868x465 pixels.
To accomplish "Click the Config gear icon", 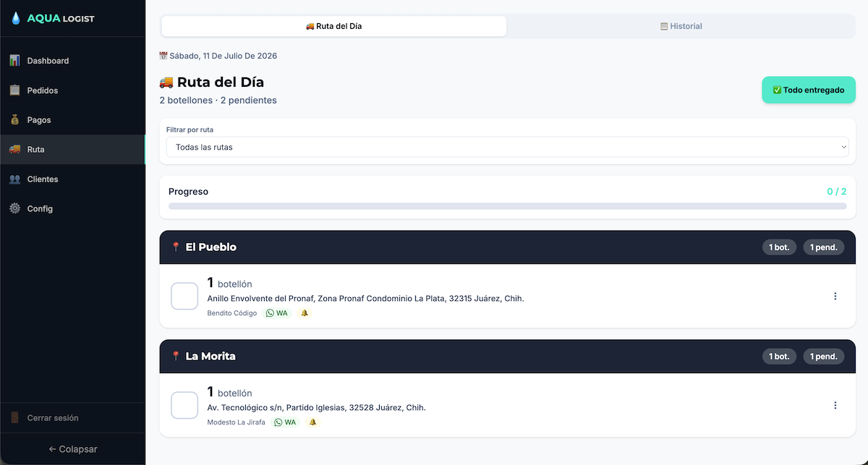I will coord(14,209).
